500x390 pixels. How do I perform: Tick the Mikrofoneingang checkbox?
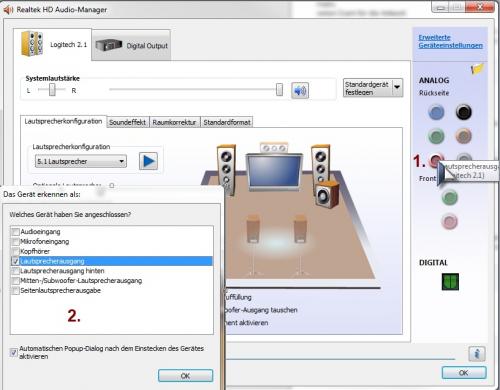pos(15,241)
